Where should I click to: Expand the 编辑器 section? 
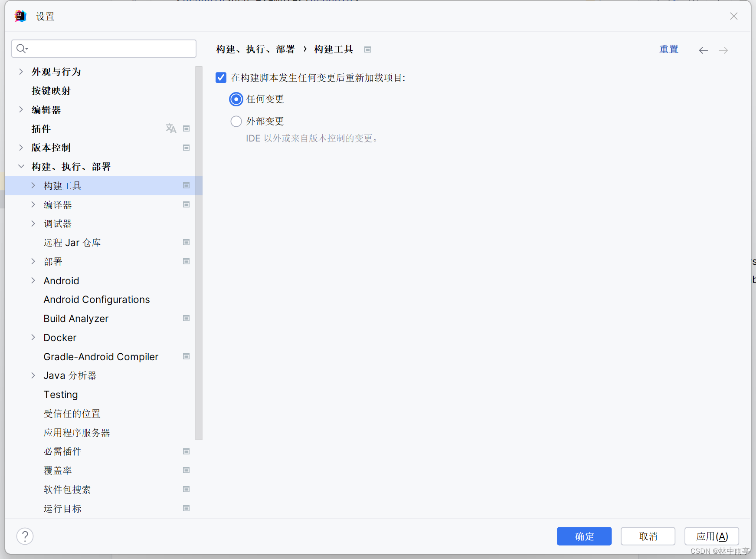tap(21, 110)
